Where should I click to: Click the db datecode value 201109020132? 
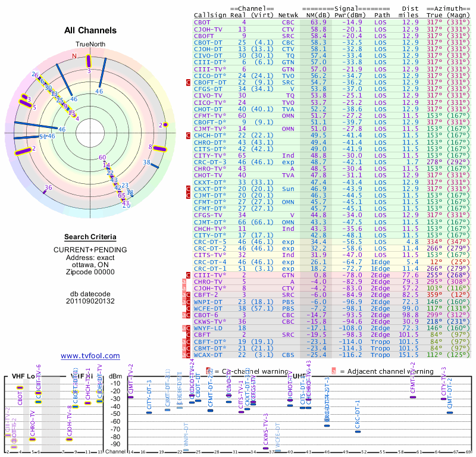pyautogui.click(x=90, y=301)
